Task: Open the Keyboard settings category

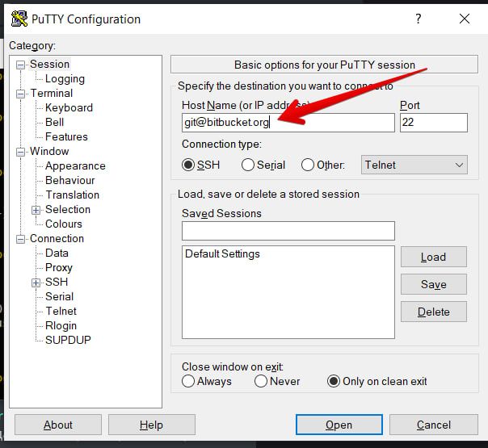Action: [x=69, y=107]
